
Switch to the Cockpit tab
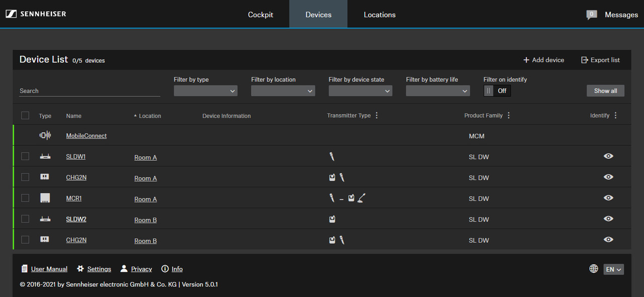pyautogui.click(x=261, y=15)
